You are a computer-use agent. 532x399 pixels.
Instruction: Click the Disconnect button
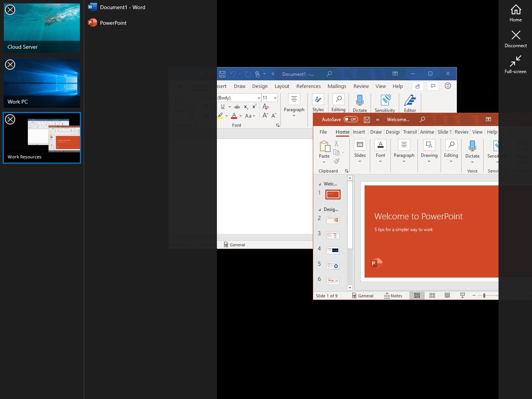pyautogui.click(x=516, y=39)
